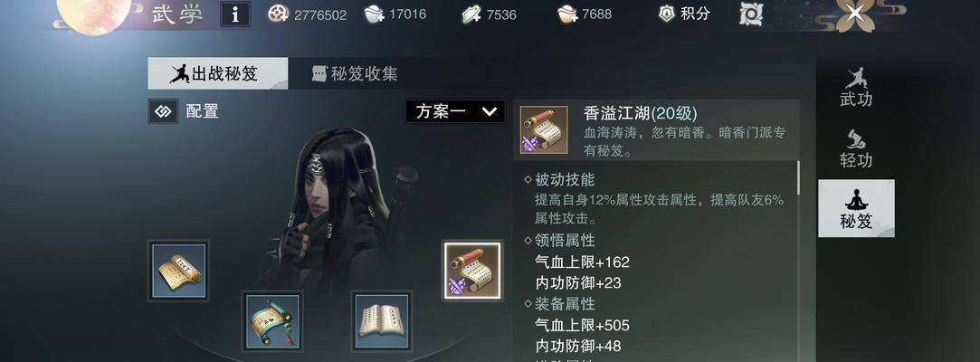Image resolution: width=980 pixels, height=362 pixels.
Task: Tap the green jade currency icon showing 7536
Action: tap(471, 14)
